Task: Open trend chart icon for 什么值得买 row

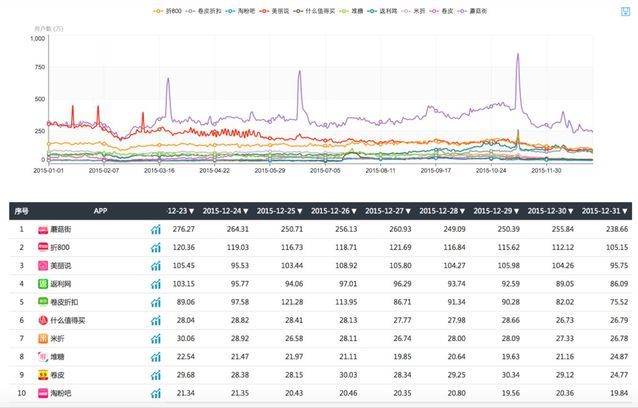Action: tap(156, 321)
